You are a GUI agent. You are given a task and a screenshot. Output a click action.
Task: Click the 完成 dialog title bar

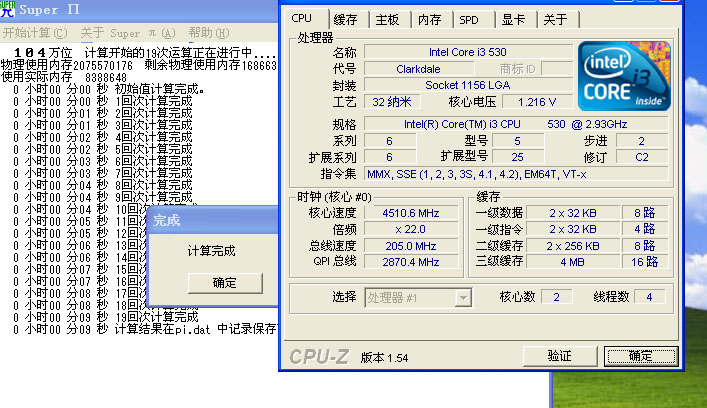coord(213,220)
